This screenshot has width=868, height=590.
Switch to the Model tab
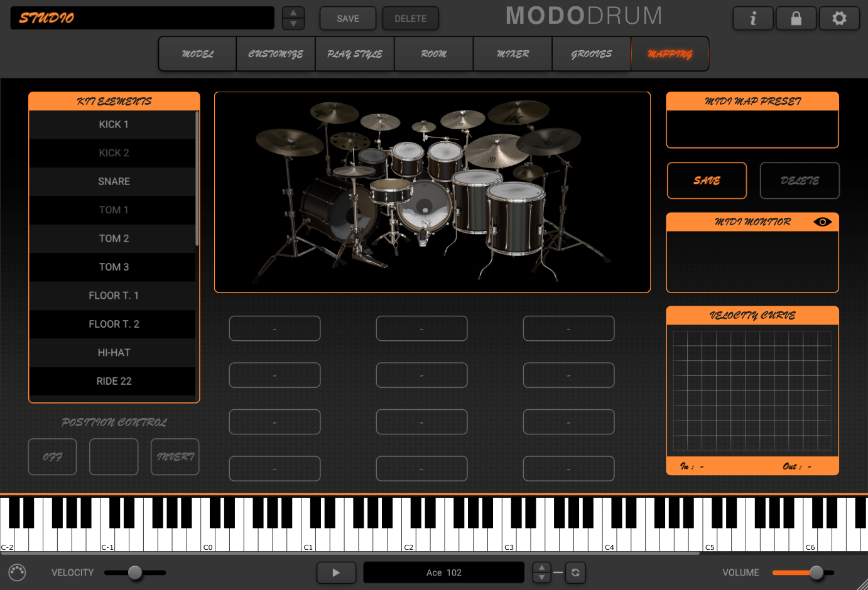point(198,54)
